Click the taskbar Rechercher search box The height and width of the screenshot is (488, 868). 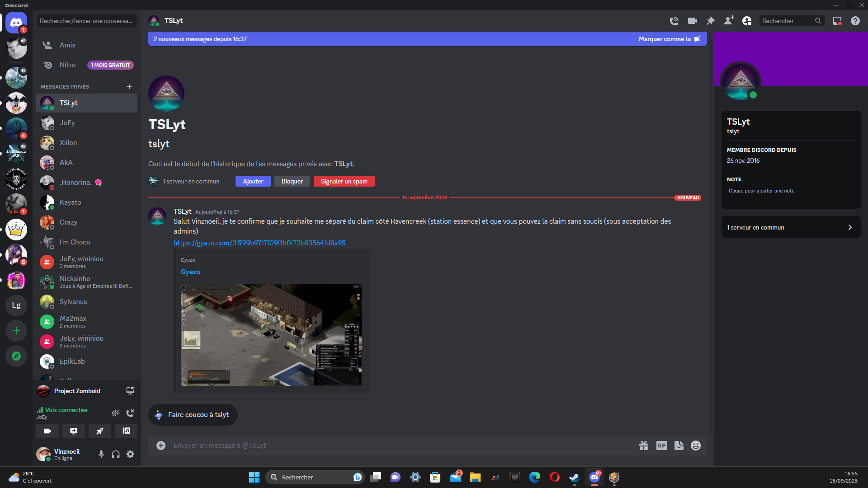click(315, 477)
